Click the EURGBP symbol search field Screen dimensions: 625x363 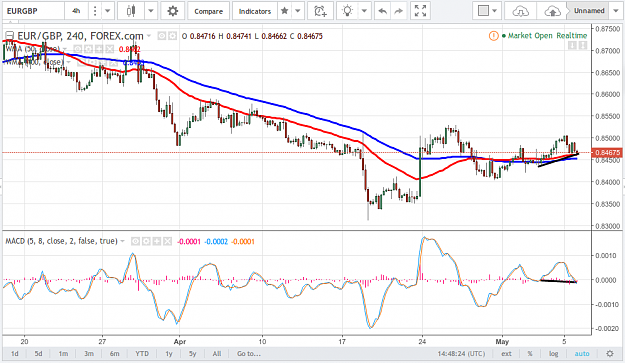(x=33, y=11)
